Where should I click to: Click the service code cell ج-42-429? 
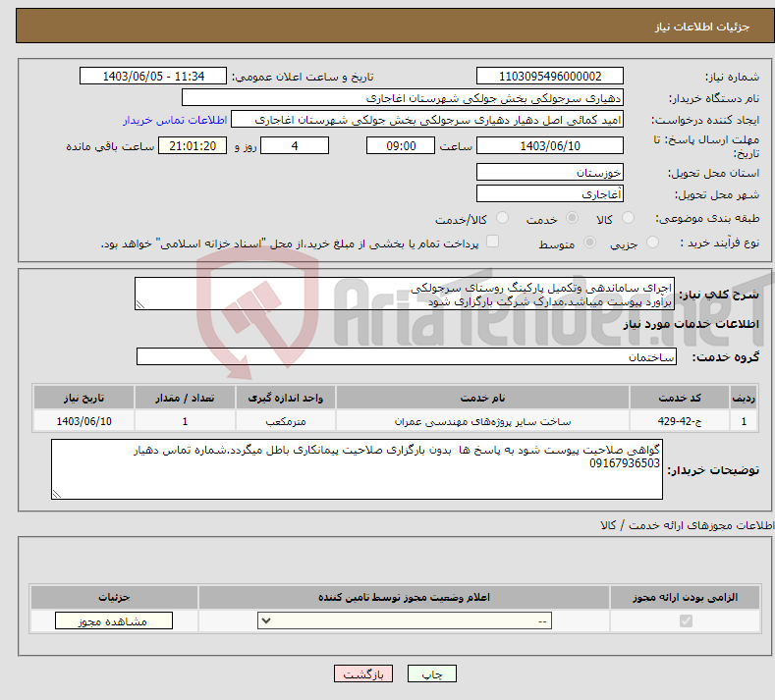[x=680, y=421]
